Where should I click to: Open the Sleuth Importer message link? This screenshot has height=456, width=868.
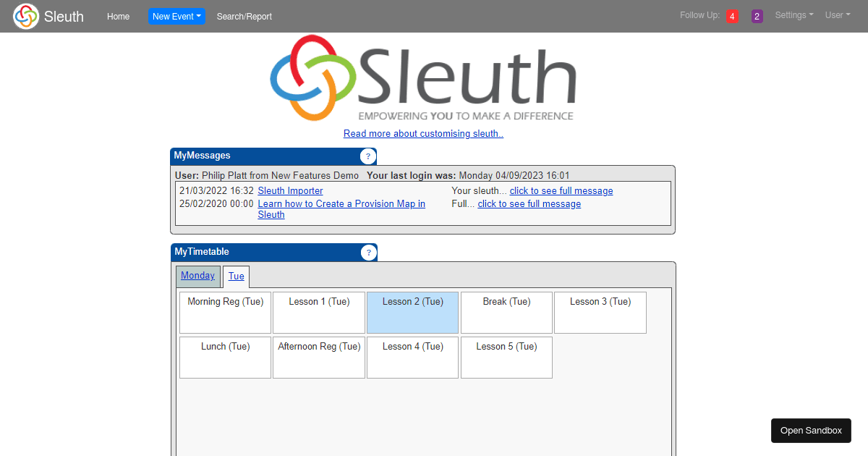coord(290,190)
